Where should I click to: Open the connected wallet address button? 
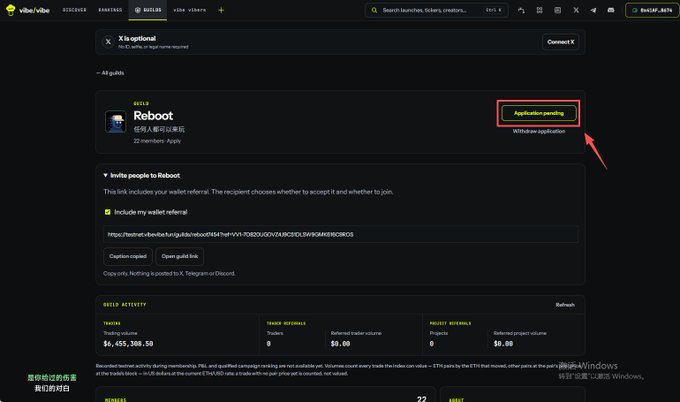coord(652,10)
